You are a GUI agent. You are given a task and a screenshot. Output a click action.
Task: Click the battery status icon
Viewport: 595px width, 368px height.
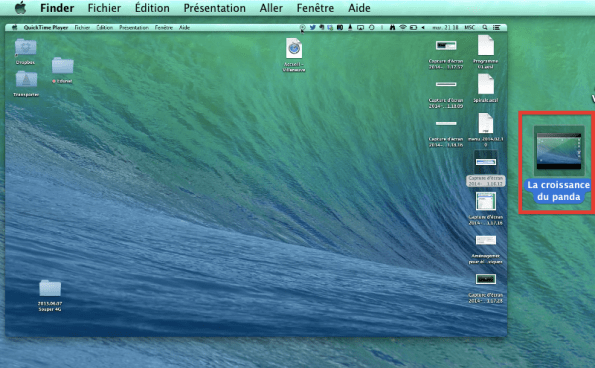pos(413,27)
